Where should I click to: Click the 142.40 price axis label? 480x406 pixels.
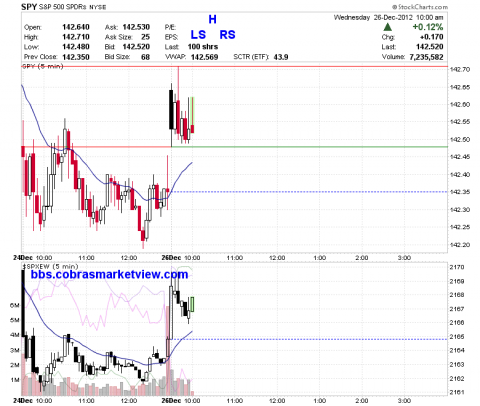[460, 175]
